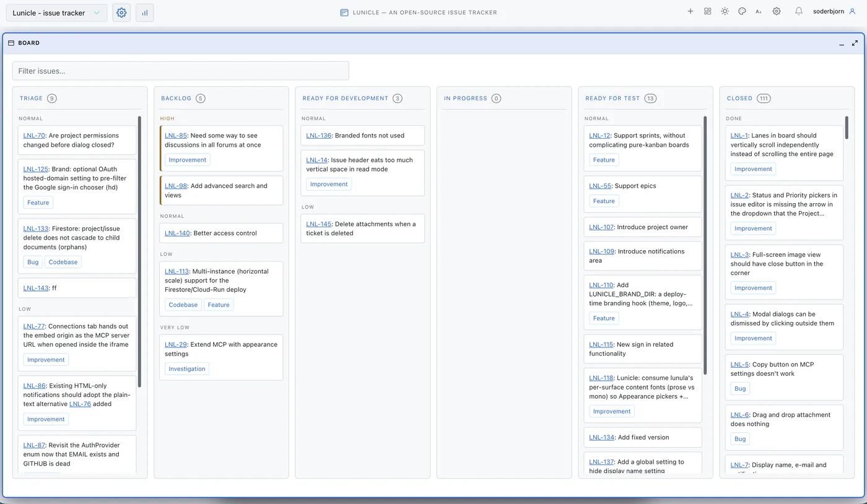Click the Bug tag on LNL-5 card
867x504 pixels.
[740, 389]
